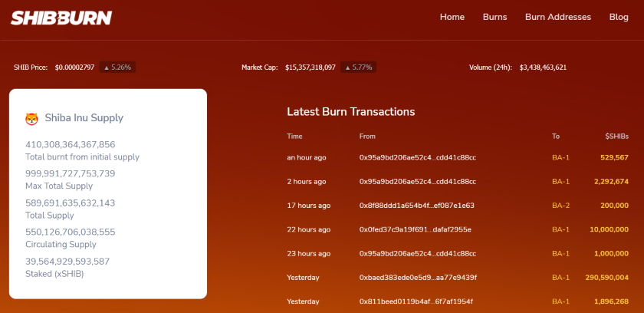Image resolution: width=644 pixels, height=313 pixels.
Task: Click burn amount 529,567
Action: [x=614, y=158]
